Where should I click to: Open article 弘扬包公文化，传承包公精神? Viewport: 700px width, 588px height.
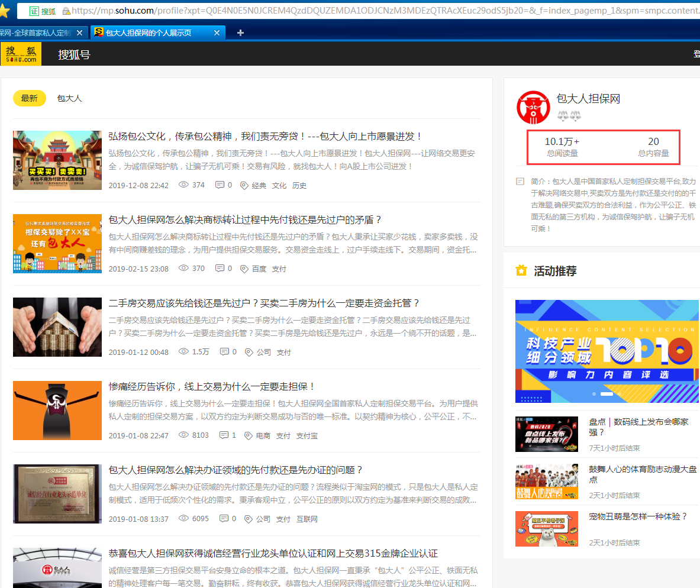click(266, 136)
